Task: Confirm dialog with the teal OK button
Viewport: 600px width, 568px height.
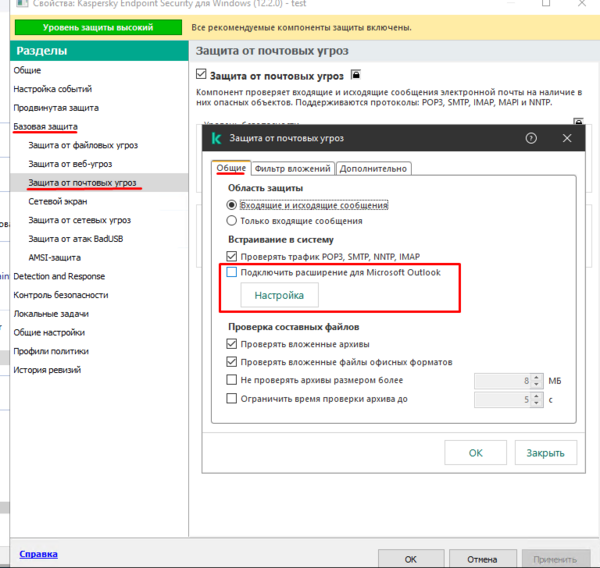Action: (476, 453)
